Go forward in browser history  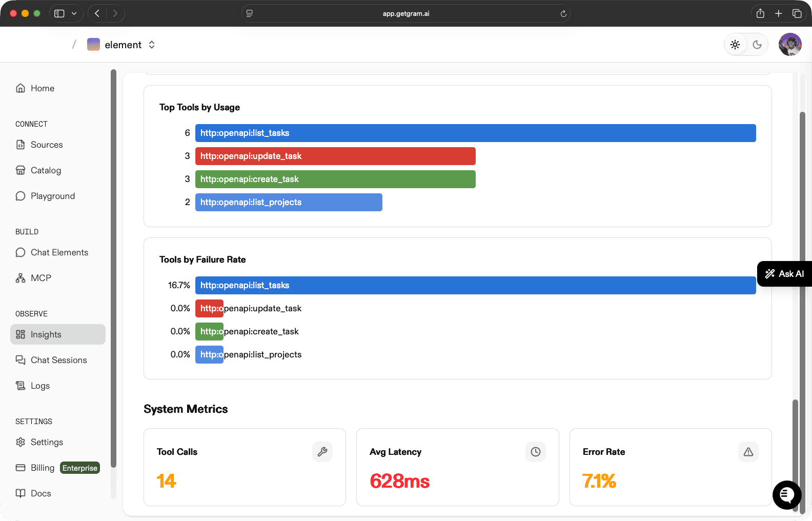115,13
